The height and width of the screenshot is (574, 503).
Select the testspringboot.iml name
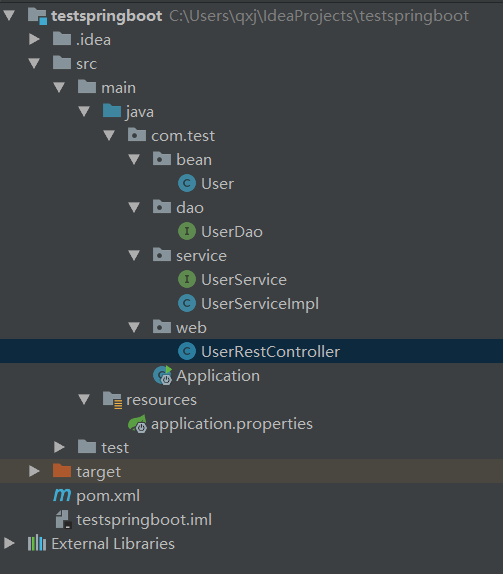coord(144,521)
